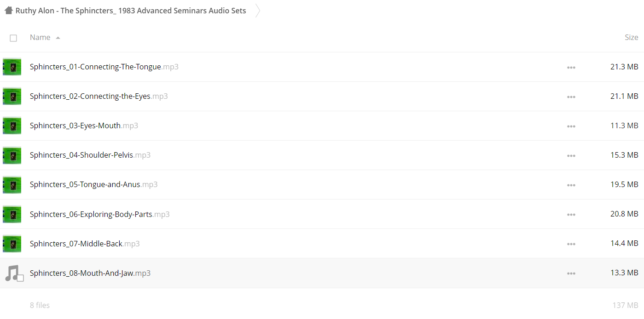Click album art thumbnail of Sphincters_06-Exploring-Body-Parts
Screen dimensions: 644x319
pyautogui.click(x=12, y=214)
